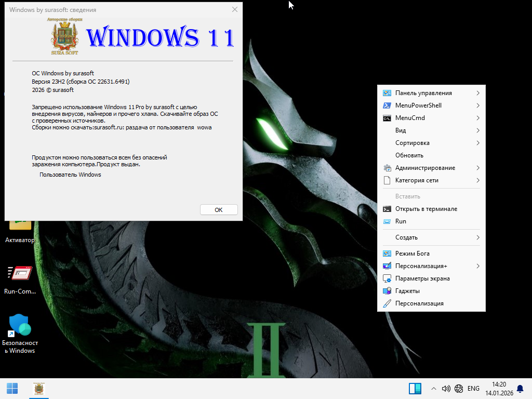
Task: Open the Windows Start menu
Action: 12,389
